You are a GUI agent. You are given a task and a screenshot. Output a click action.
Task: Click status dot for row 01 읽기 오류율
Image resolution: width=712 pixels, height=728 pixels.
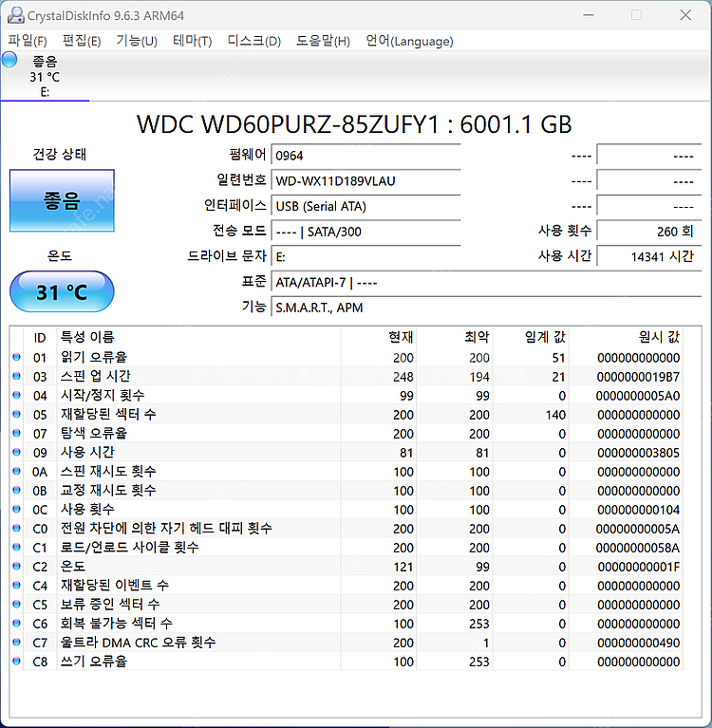16,358
